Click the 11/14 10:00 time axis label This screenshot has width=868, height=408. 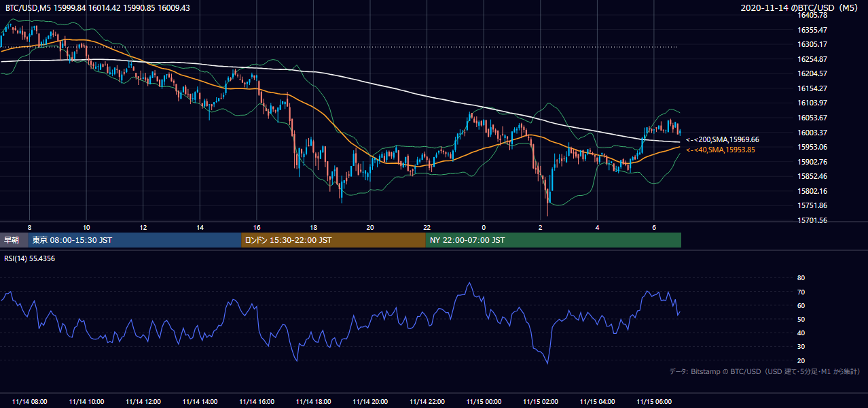86,402
